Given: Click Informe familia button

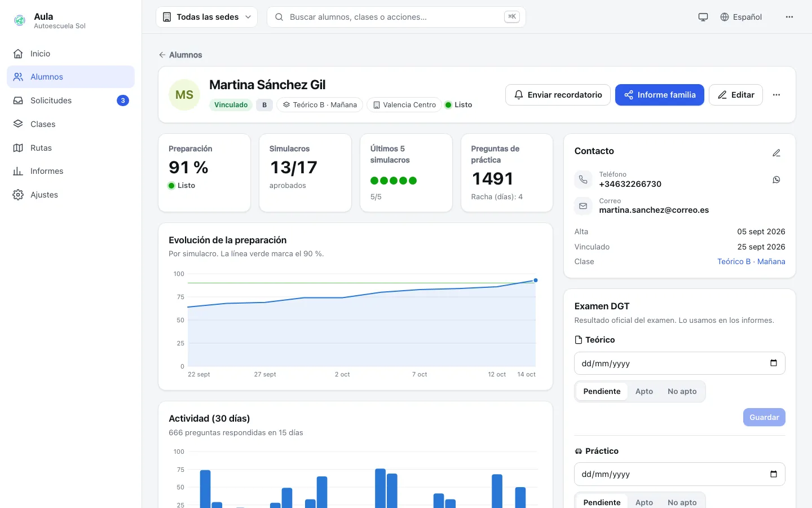Looking at the screenshot, I should [x=660, y=95].
